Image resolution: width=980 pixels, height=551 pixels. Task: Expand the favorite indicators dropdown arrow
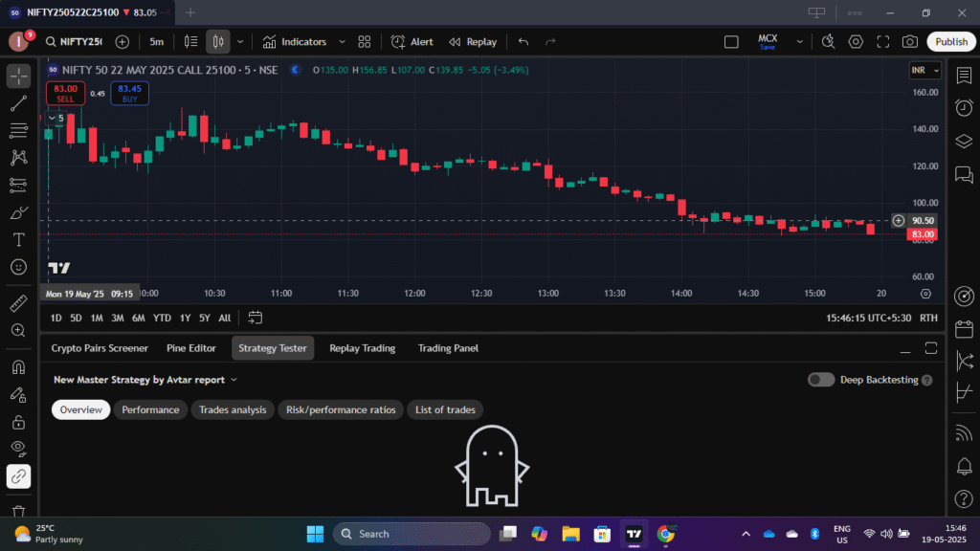click(x=342, y=42)
